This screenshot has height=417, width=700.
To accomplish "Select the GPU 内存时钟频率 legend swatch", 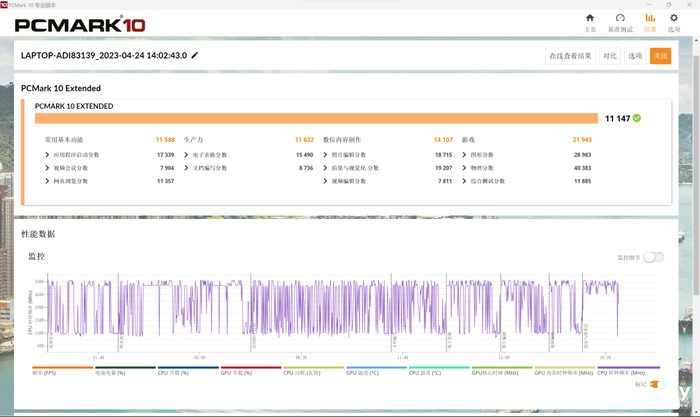I will click(565, 367).
